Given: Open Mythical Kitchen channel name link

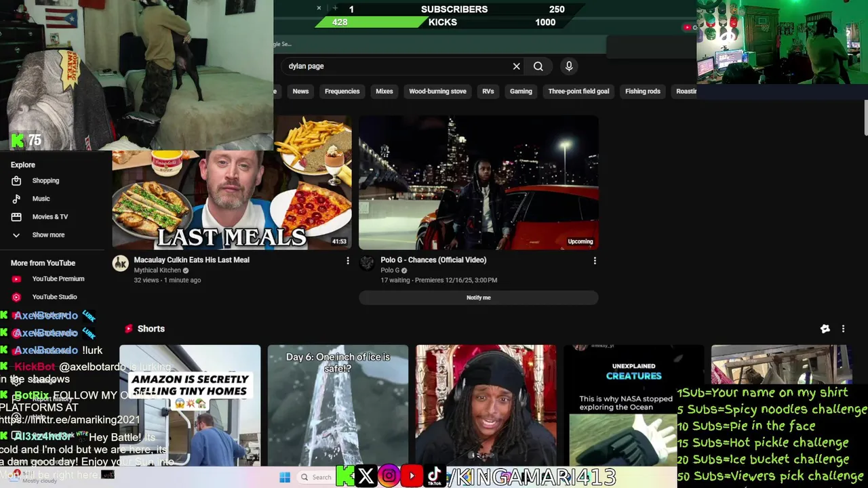Looking at the screenshot, I should (157, 270).
